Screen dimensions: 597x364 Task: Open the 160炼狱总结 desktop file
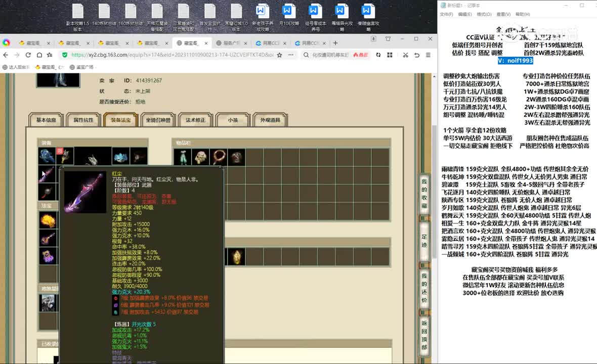click(x=131, y=15)
